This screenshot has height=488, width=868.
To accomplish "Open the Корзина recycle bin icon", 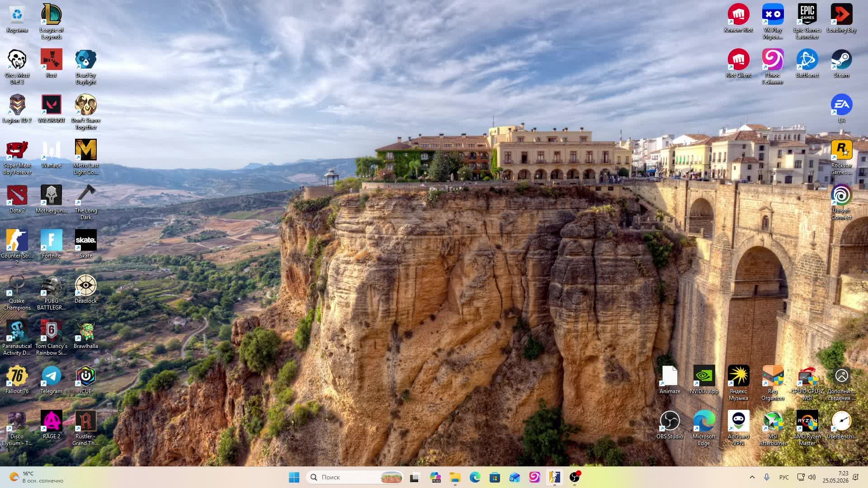I will [17, 19].
